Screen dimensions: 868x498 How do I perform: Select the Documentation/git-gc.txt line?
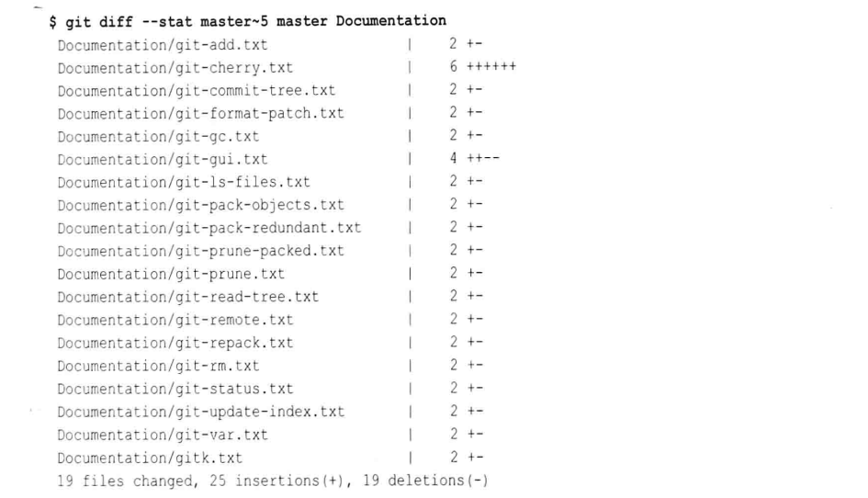(x=270, y=136)
